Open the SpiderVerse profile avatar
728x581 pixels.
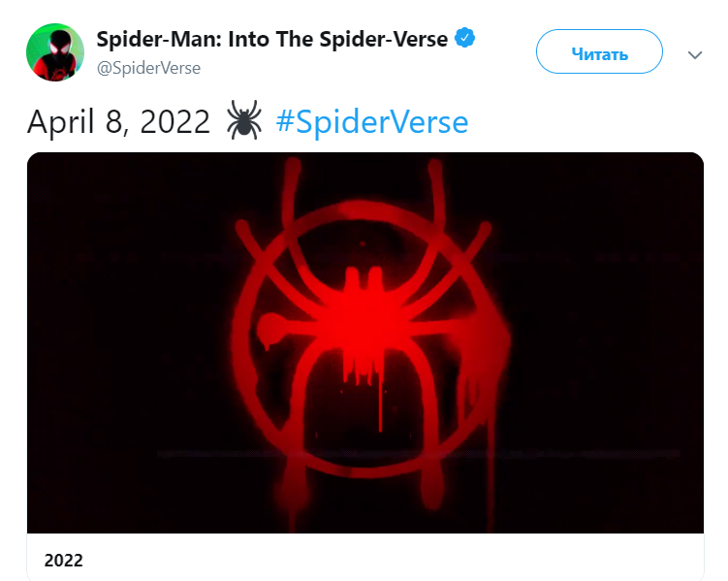pos(55,52)
